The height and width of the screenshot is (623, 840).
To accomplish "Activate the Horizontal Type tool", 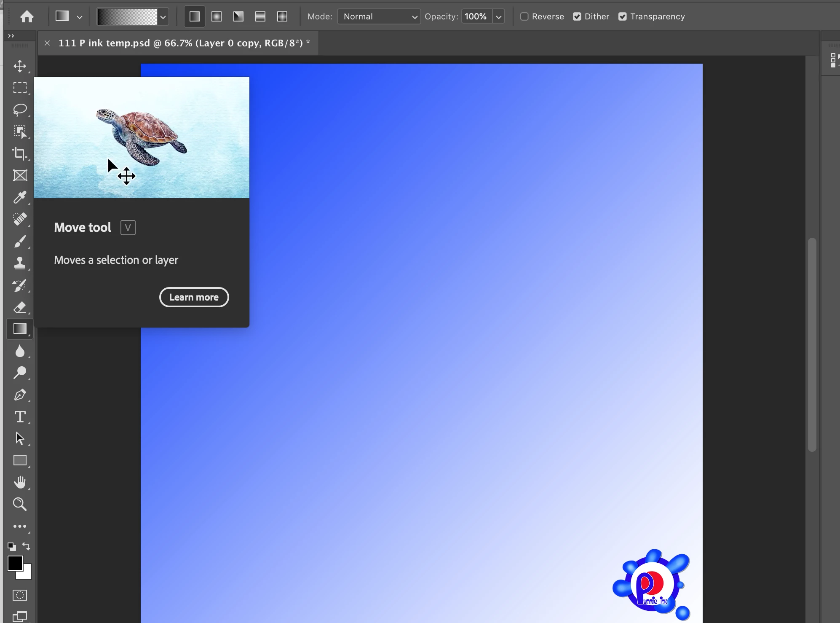I will (x=20, y=417).
